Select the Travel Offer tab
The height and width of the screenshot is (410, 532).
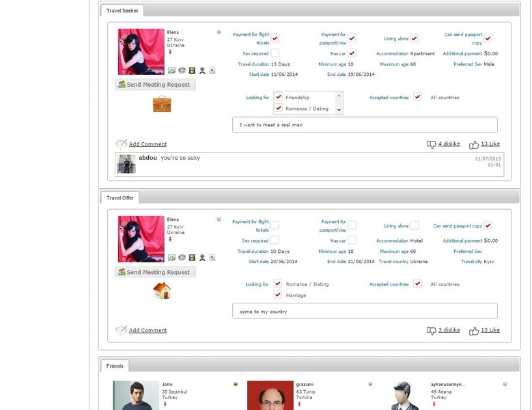pyautogui.click(x=120, y=198)
